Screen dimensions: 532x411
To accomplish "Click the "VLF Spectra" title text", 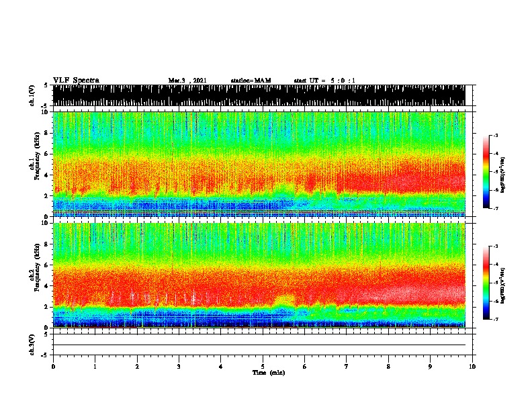I will pos(76,81).
